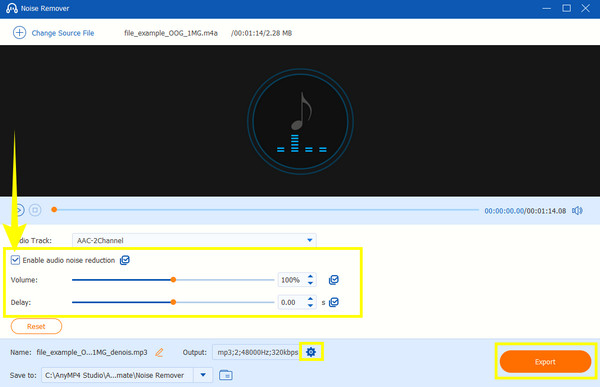The image size is (600, 387).
Task: Open output settings gear icon
Action: point(311,352)
